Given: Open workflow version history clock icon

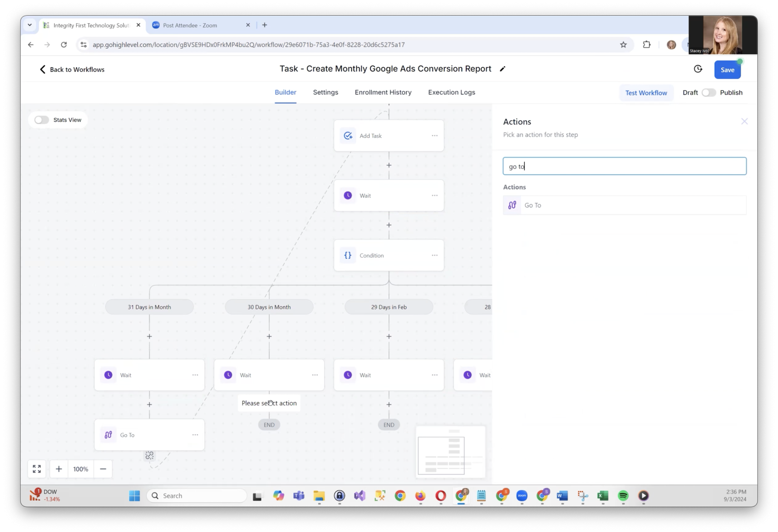Looking at the screenshot, I should (698, 69).
